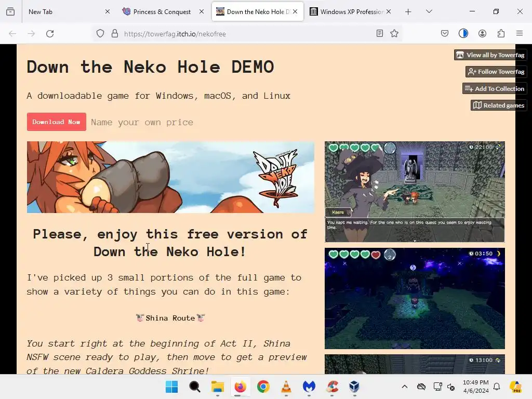This screenshot has height=399, width=532.
Task: Toggle reader view in address bar
Action: pyautogui.click(x=380, y=33)
